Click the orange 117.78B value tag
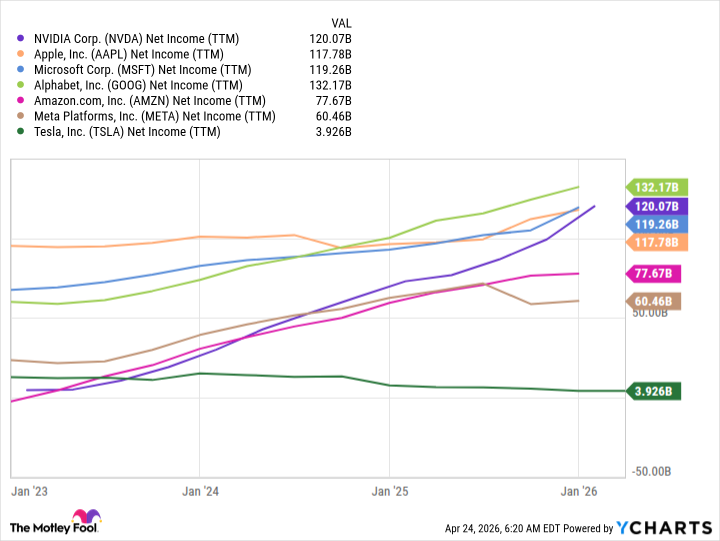The image size is (720, 541). (x=655, y=242)
